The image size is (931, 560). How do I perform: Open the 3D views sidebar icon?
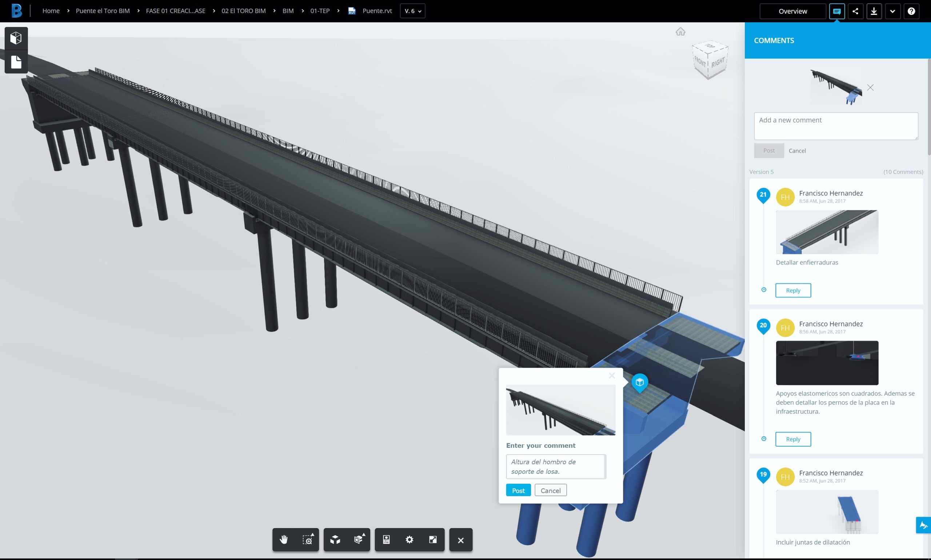coord(16,38)
